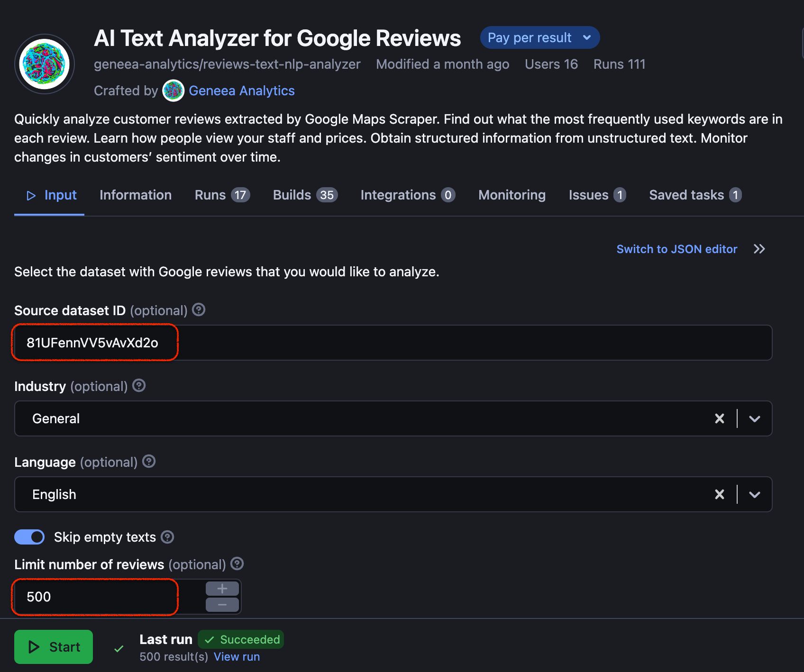View the Language field help icon
The image size is (804, 672).
click(x=148, y=462)
